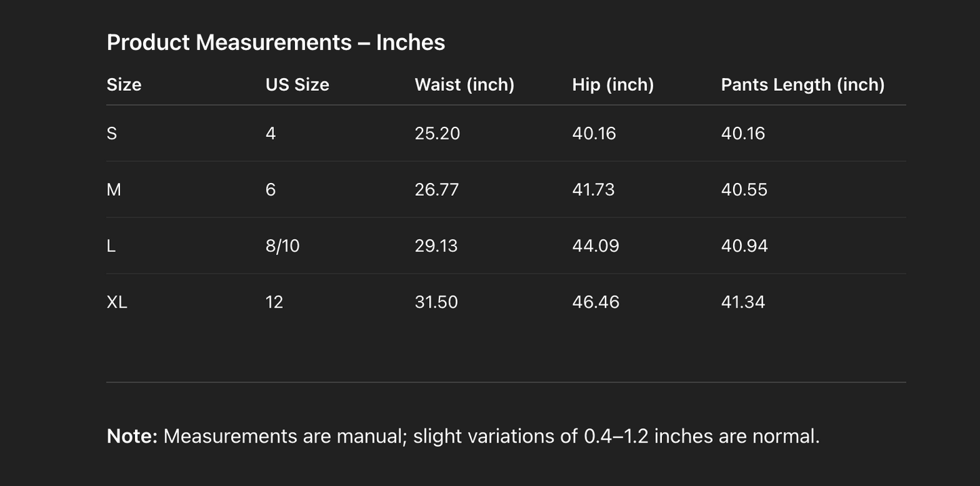This screenshot has width=980, height=486.
Task: Click the 31.50 waist value
Action: 436,302
